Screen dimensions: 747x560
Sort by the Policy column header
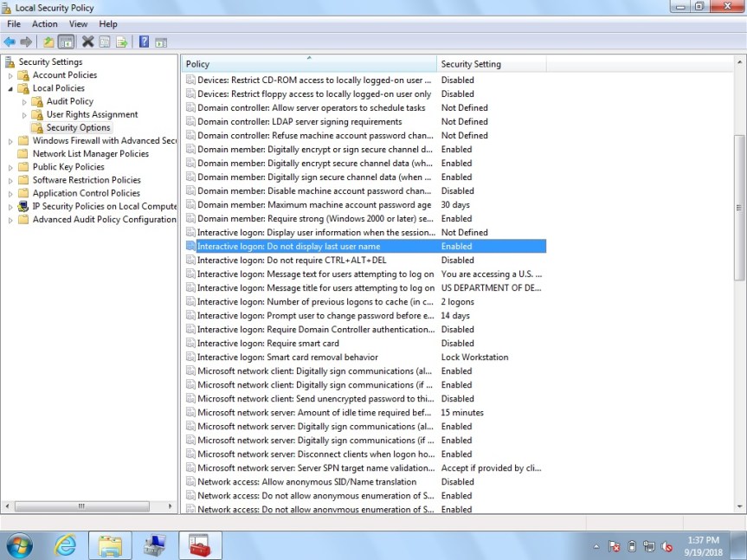(308, 64)
